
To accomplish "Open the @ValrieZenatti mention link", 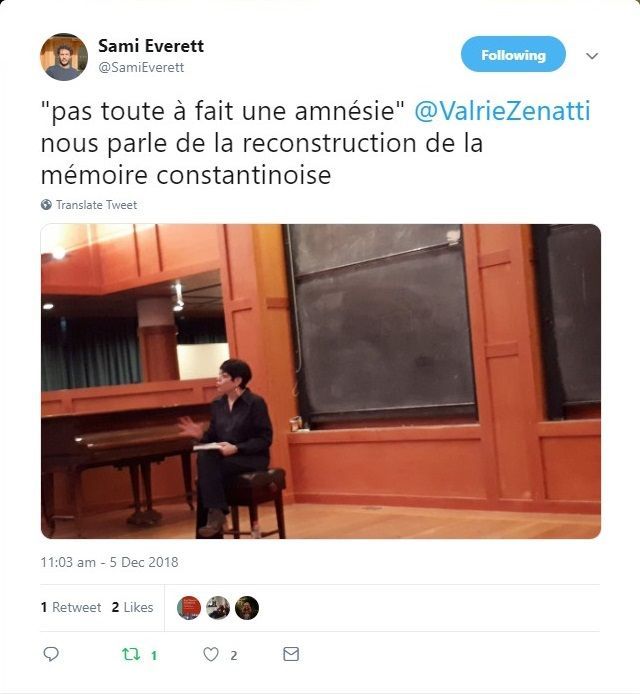I will click(502, 111).
